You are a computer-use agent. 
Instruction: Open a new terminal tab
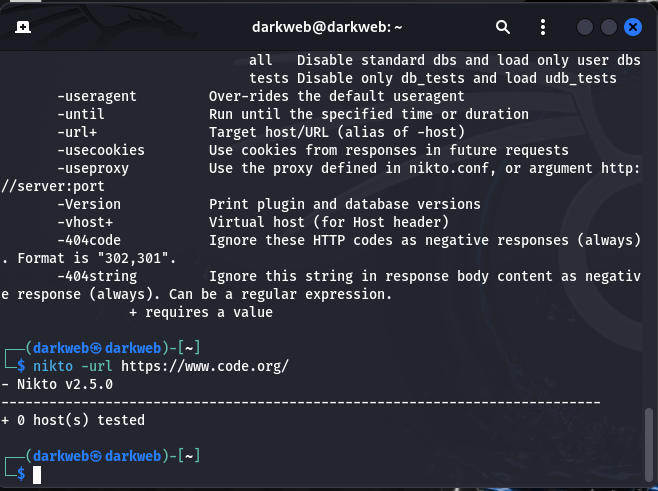pos(22,27)
